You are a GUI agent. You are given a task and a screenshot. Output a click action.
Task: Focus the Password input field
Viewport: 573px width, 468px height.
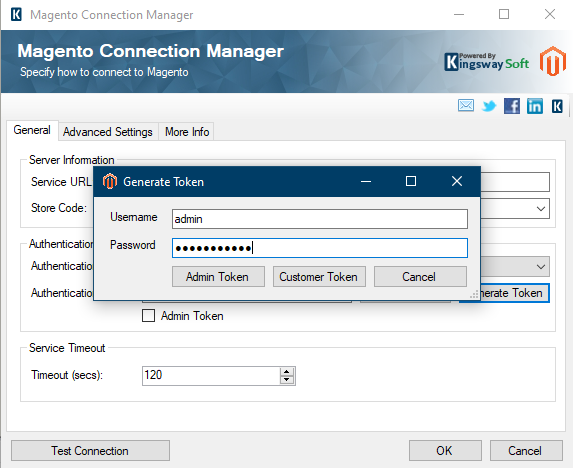(x=320, y=248)
